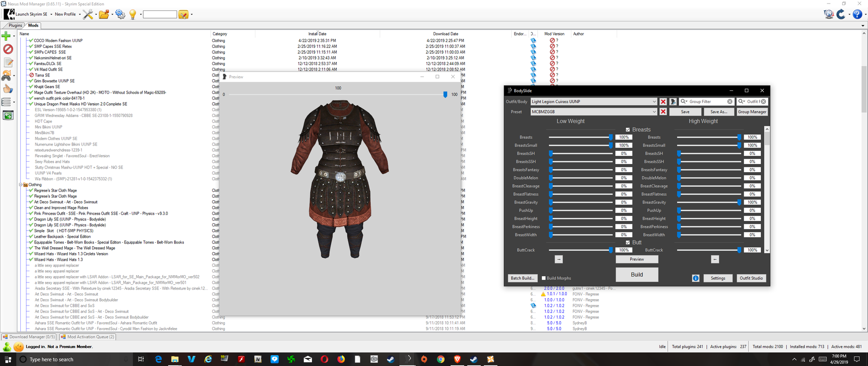Click the yellow tools icon beside search box

[x=183, y=14]
